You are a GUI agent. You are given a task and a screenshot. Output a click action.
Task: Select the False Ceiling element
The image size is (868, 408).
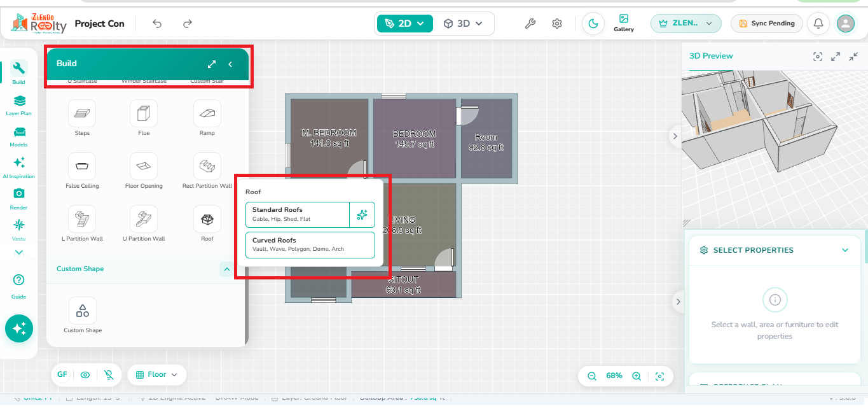82,171
